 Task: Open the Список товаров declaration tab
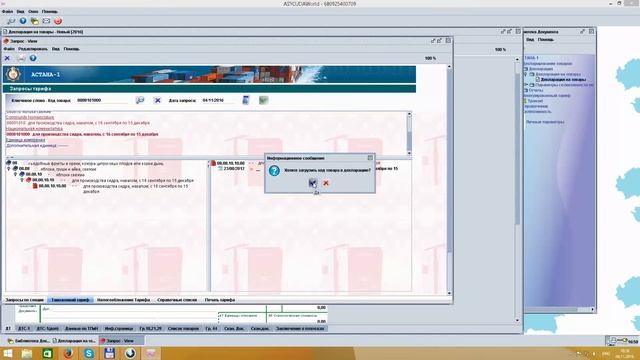tap(183, 328)
